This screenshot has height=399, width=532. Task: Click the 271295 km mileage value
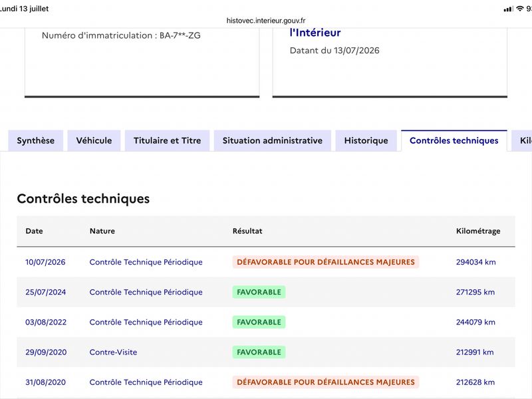(x=475, y=292)
